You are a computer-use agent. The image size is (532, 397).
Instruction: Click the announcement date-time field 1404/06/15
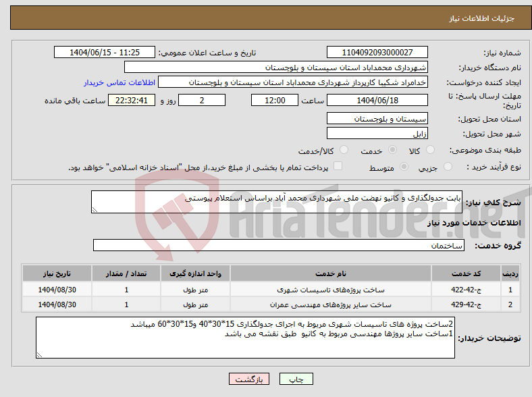point(105,52)
